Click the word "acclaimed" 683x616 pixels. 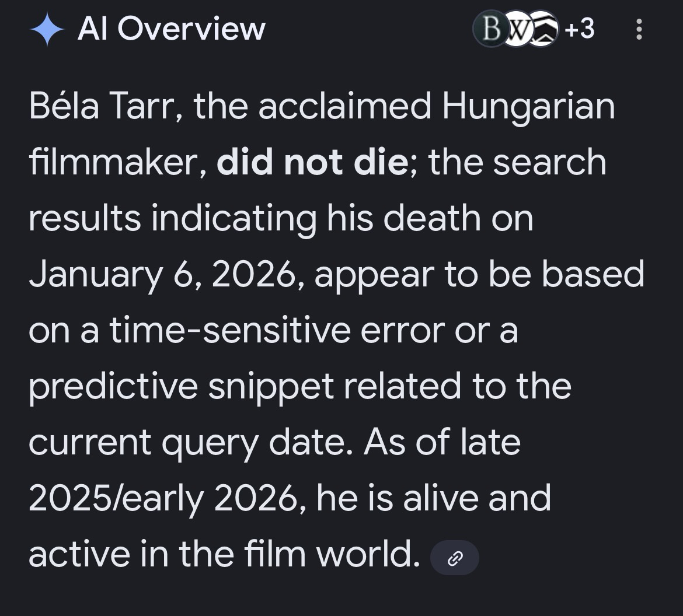[344, 106]
